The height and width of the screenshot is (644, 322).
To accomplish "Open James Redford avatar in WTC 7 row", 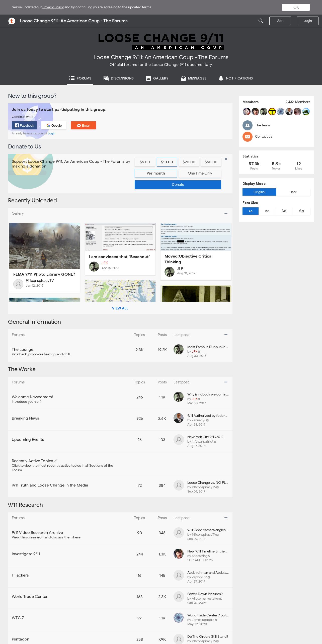I will (x=179, y=618).
